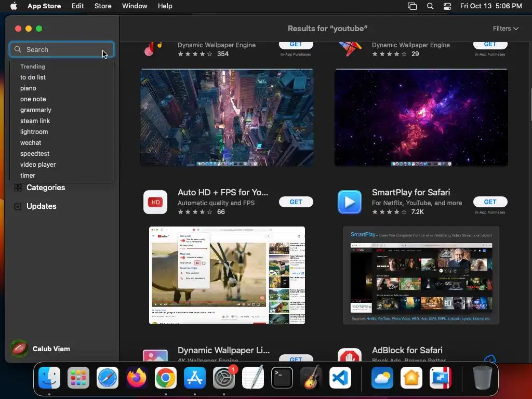The width and height of the screenshot is (532, 399).
Task: Open the SmartPlay for Safari app icon
Action: click(350, 202)
